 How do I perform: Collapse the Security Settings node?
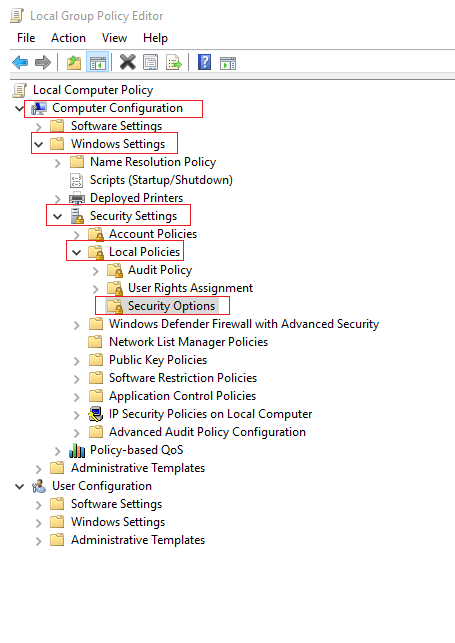coord(57,217)
